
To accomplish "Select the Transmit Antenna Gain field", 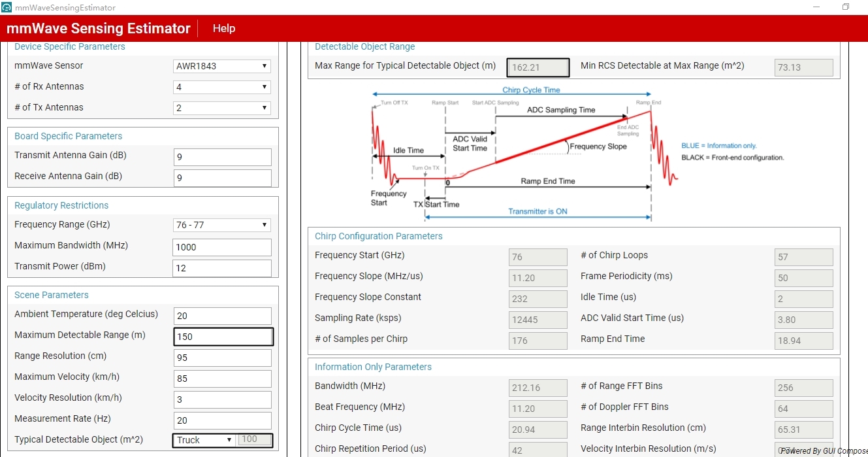I will point(222,157).
